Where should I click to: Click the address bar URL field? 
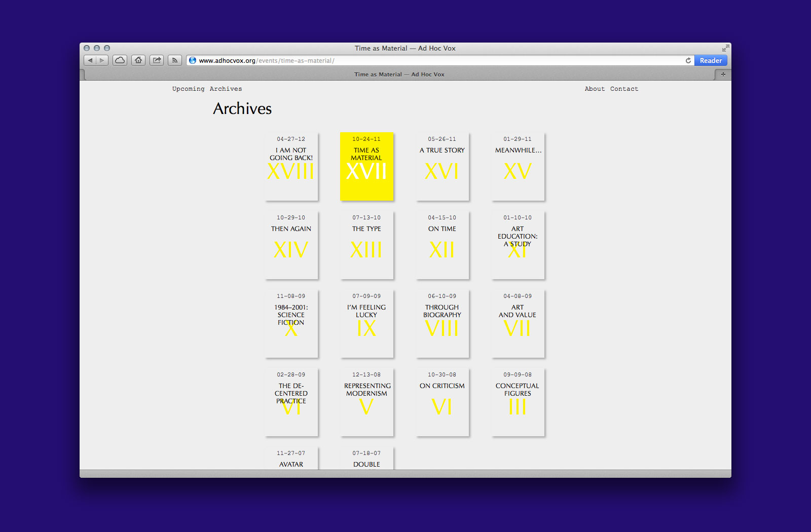tap(440, 60)
